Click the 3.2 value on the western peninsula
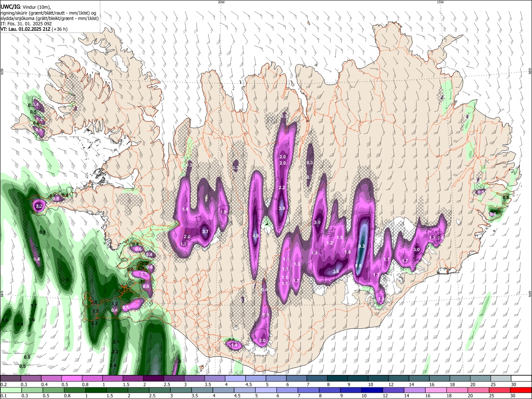532x399 pixels. click(39, 206)
